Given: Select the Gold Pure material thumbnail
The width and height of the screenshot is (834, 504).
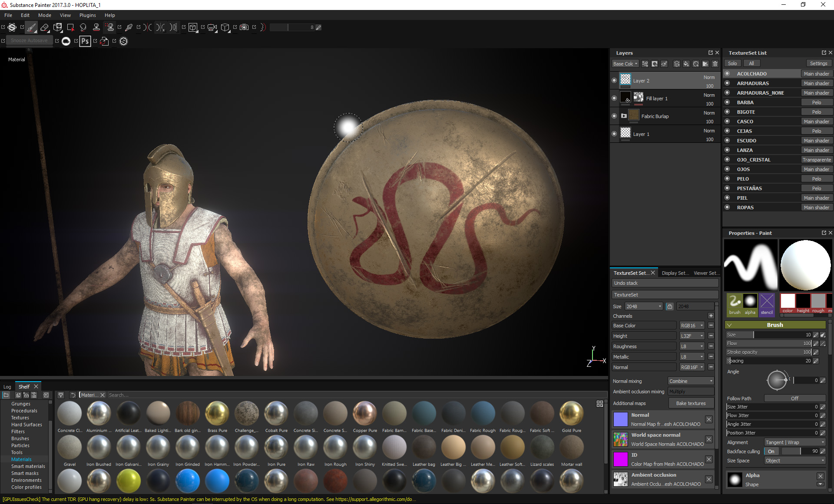Looking at the screenshot, I should (x=571, y=414).
